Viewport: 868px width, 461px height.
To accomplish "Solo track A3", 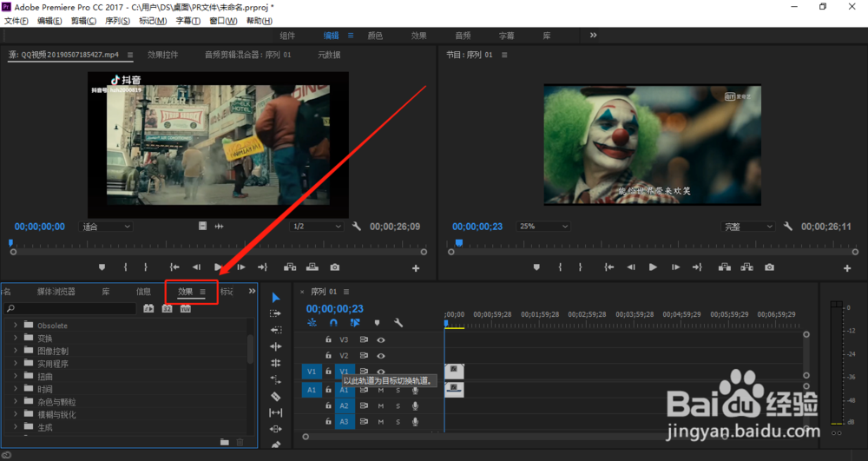I will click(x=398, y=422).
